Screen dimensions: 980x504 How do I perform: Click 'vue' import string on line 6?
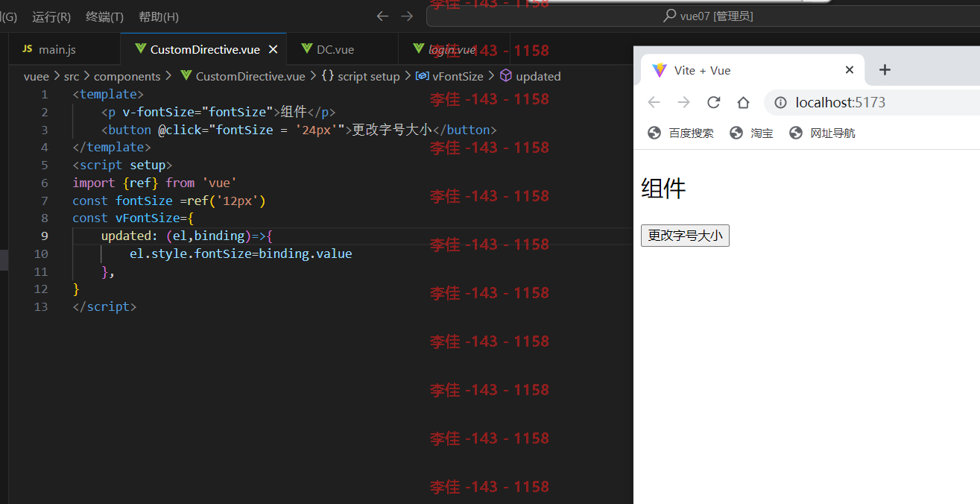(x=219, y=183)
